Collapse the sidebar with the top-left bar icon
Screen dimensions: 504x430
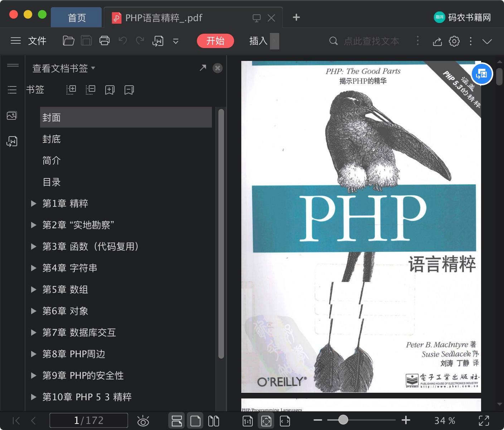click(13, 65)
